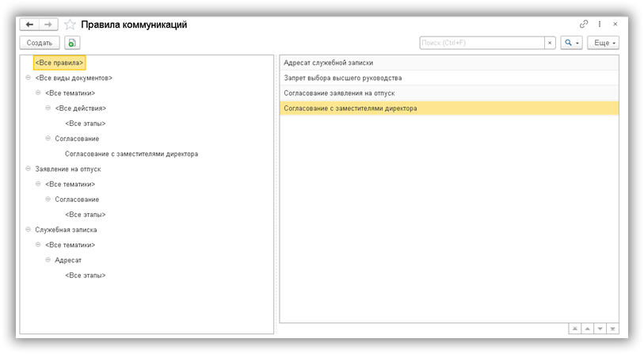
Task: Jump to the first row of the list
Action: (x=575, y=329)
